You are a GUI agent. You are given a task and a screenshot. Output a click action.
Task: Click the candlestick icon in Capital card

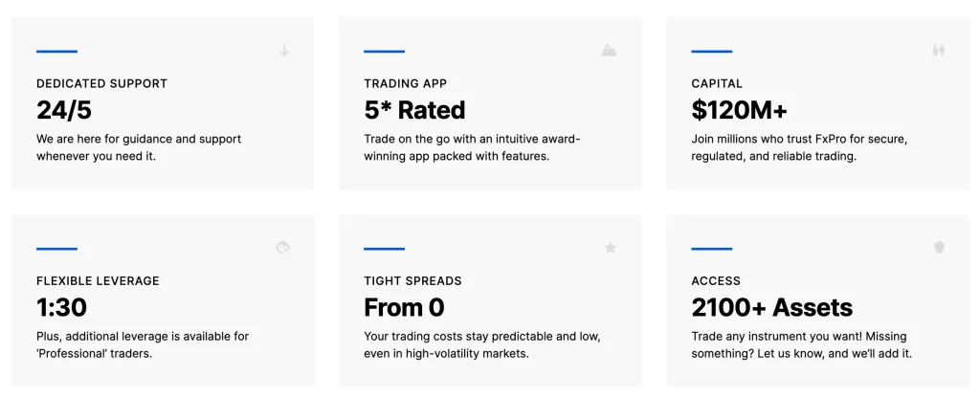[x=938, y=50]
